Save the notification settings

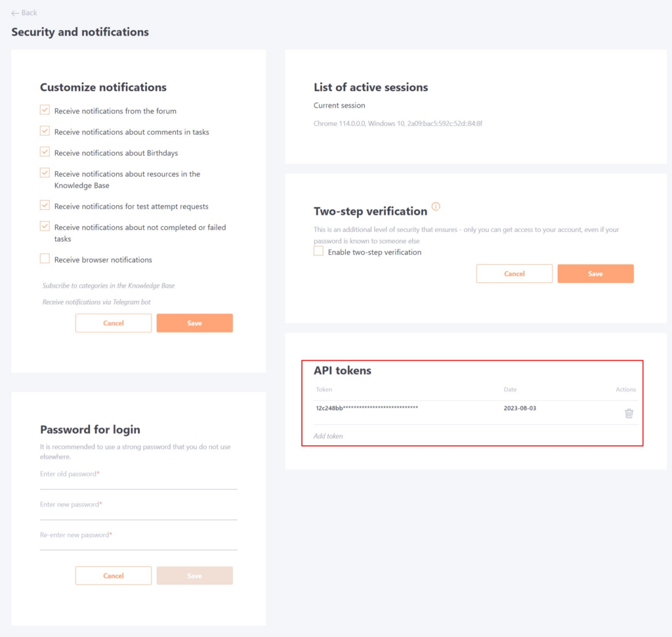194,322
